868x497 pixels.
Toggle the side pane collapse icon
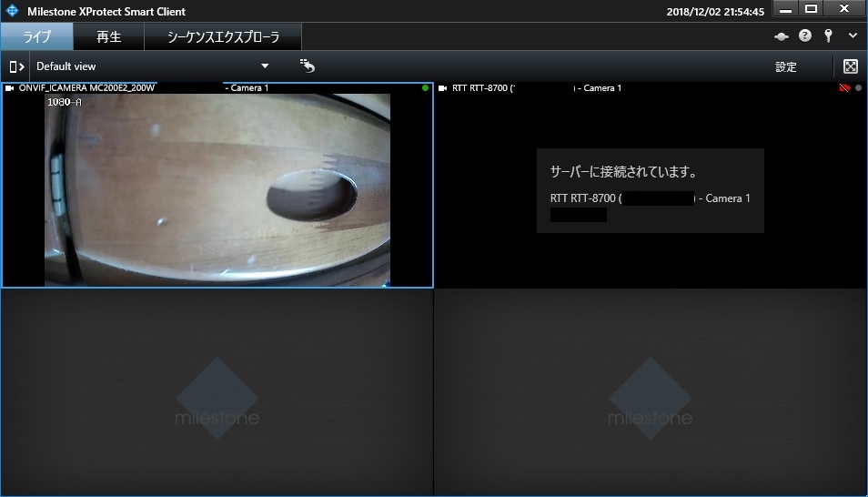(16, 66)
